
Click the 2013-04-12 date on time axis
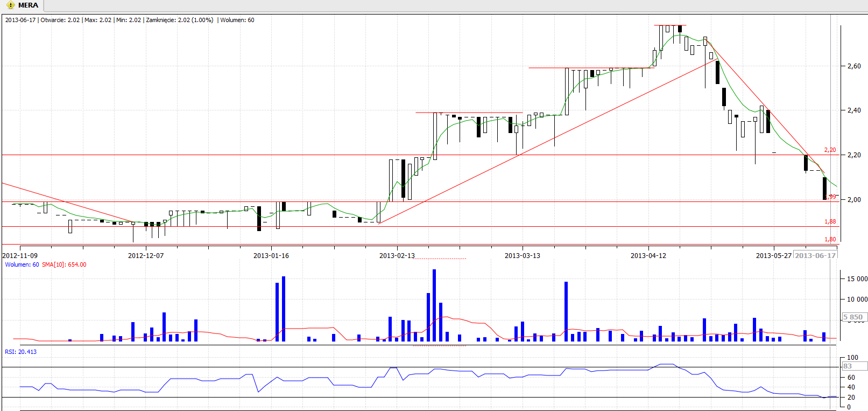pos(648,255)
